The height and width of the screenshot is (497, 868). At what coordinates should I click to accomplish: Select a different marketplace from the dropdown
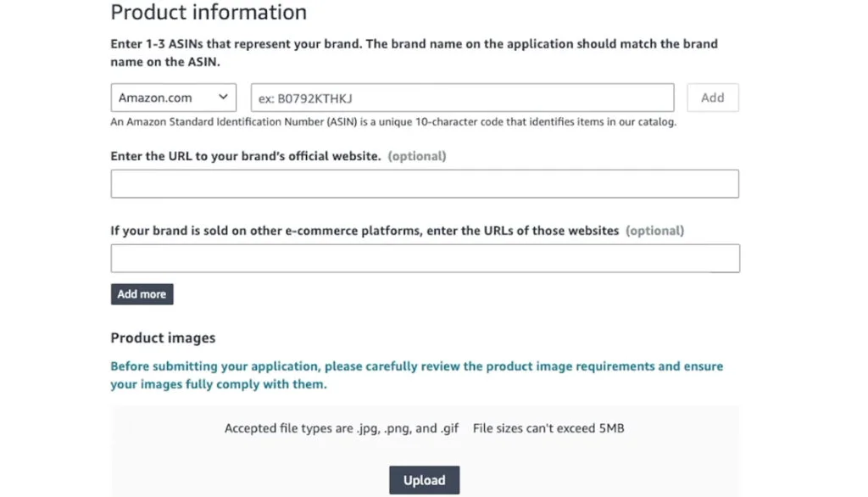(x=172, y=97)
